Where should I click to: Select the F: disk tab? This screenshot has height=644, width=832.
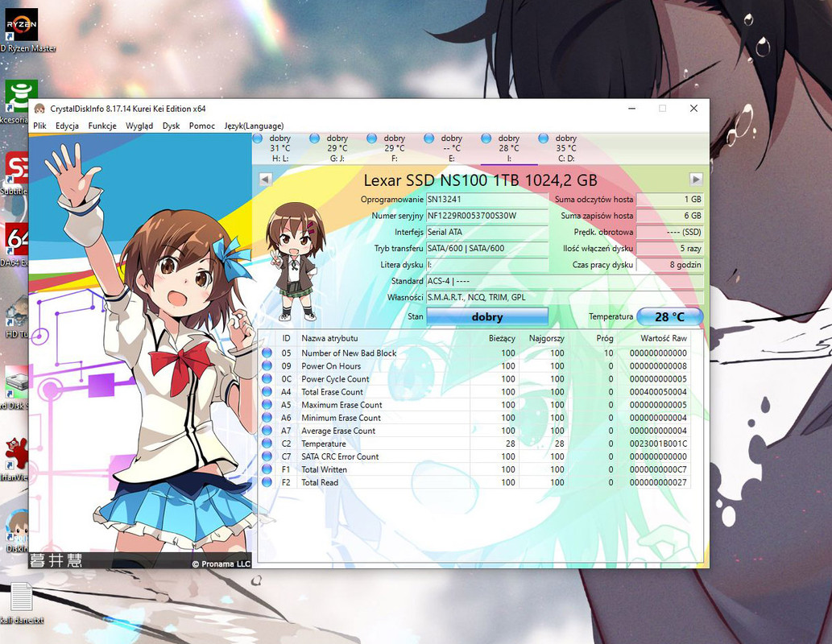(x=394, y=148)
